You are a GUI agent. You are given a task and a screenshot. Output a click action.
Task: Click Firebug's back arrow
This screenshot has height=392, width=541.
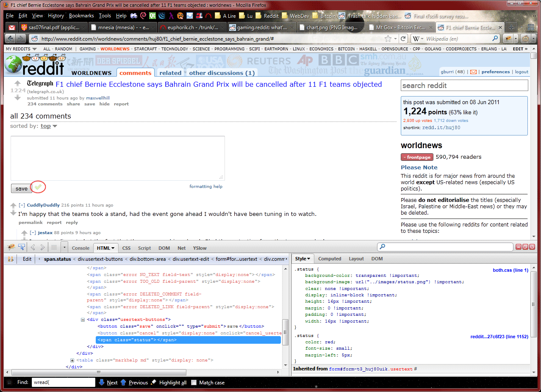point(33,247)
